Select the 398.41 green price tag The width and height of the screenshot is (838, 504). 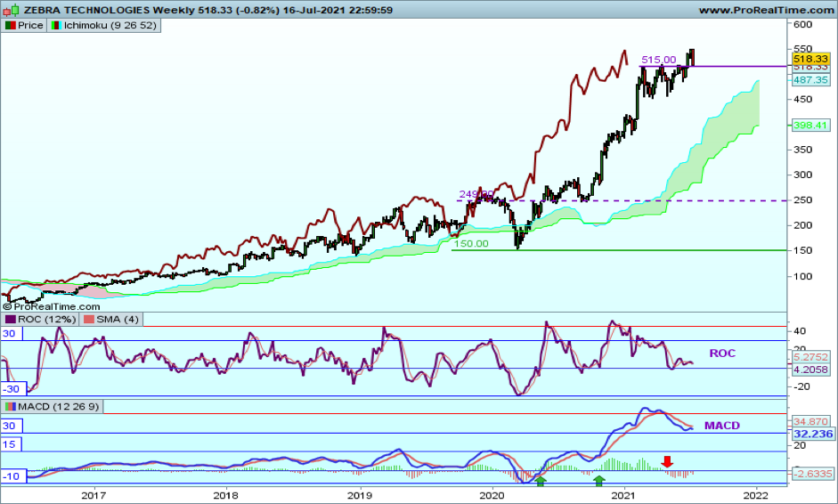810,125
